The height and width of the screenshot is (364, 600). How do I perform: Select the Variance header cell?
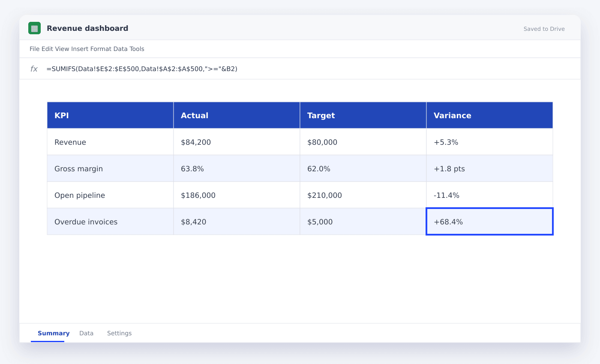pyautogui.click(x=489, y=115)
